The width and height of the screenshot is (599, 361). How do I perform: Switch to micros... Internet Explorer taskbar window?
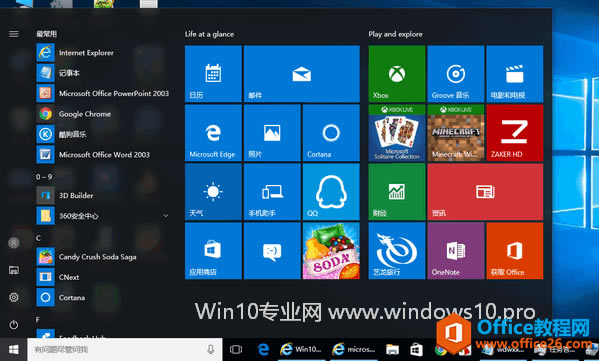pos(354,349)
